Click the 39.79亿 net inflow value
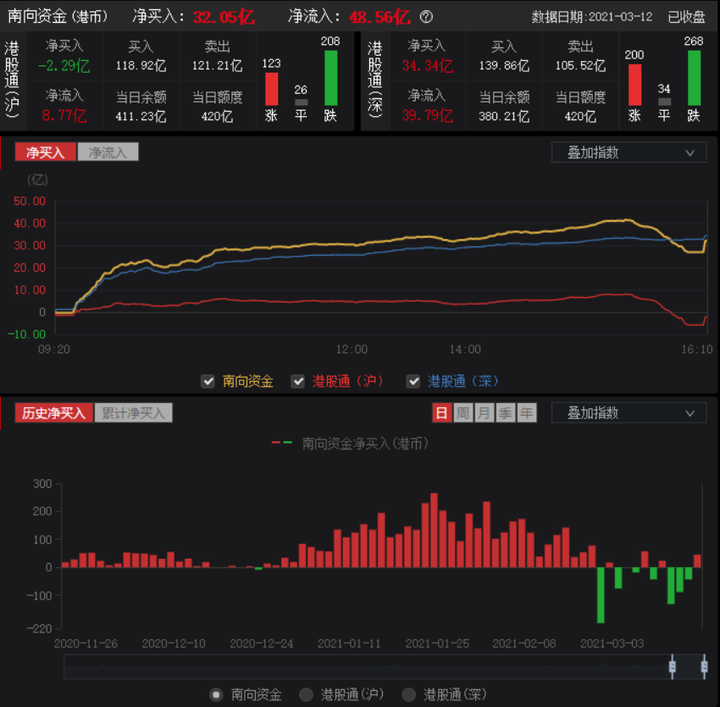The width and height of the screenshot is (720, 707). pyautogui.click(x=428, y=116)
